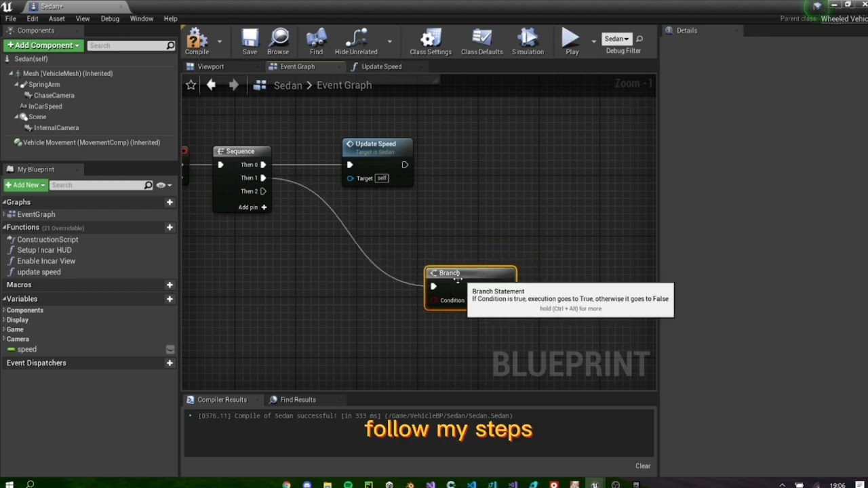
Task: Click the debug filter magnifier icon
Action: coord(639,39)
